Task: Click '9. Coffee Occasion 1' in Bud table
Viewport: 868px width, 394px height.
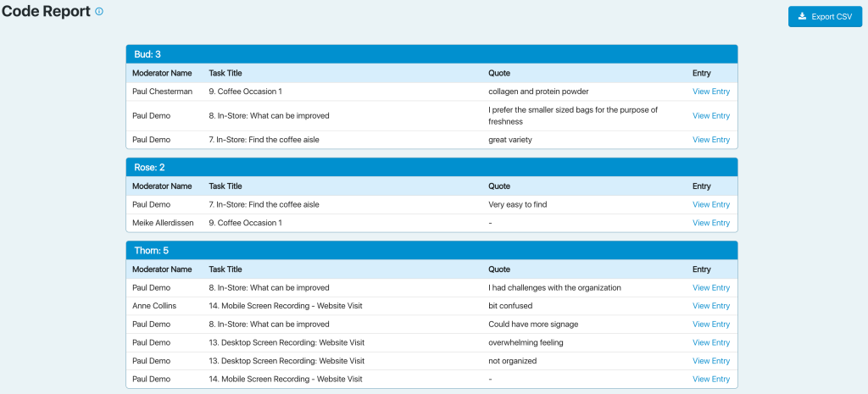Action: (x=245, y=92)
